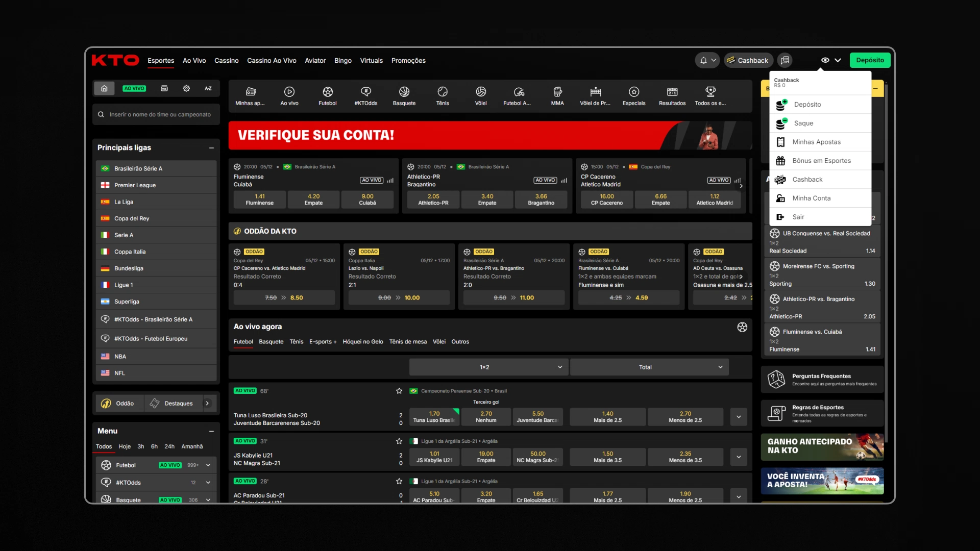Click the A-Z sorting icon
The image size is (980, 551).
(x=208, y=88)
